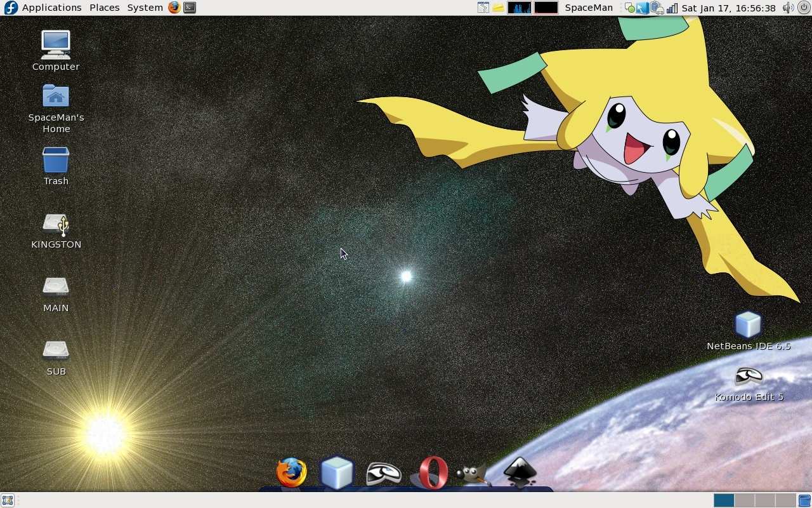
Task: Open the Komodo Edit 5 desktop icon
Action: pos(749,384)
